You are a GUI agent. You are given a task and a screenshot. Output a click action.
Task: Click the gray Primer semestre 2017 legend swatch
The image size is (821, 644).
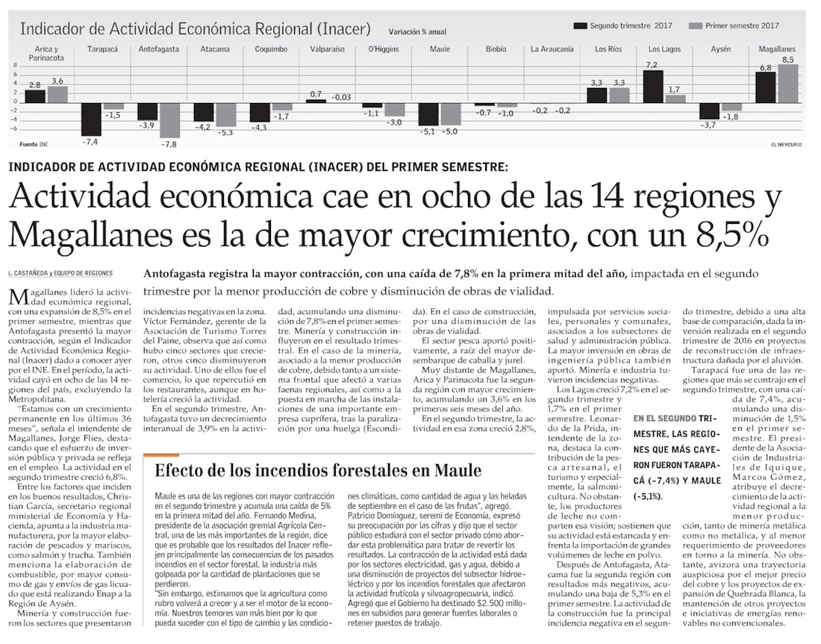click(696, 26)
